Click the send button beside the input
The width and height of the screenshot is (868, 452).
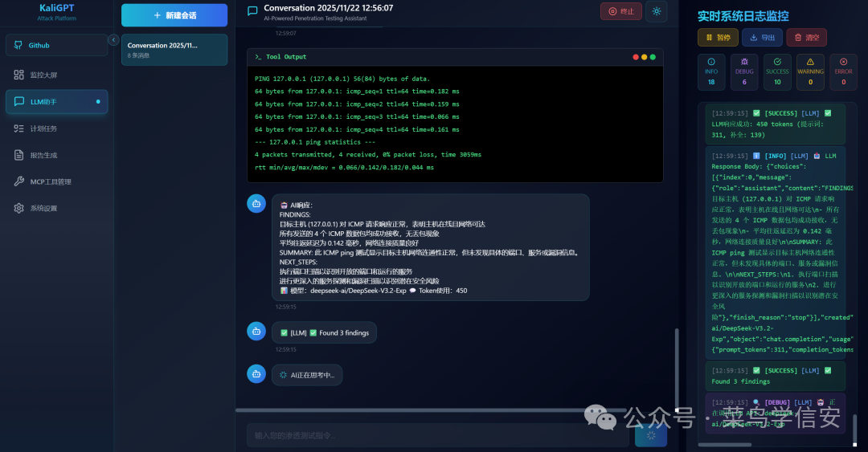(x=651, y=435)
